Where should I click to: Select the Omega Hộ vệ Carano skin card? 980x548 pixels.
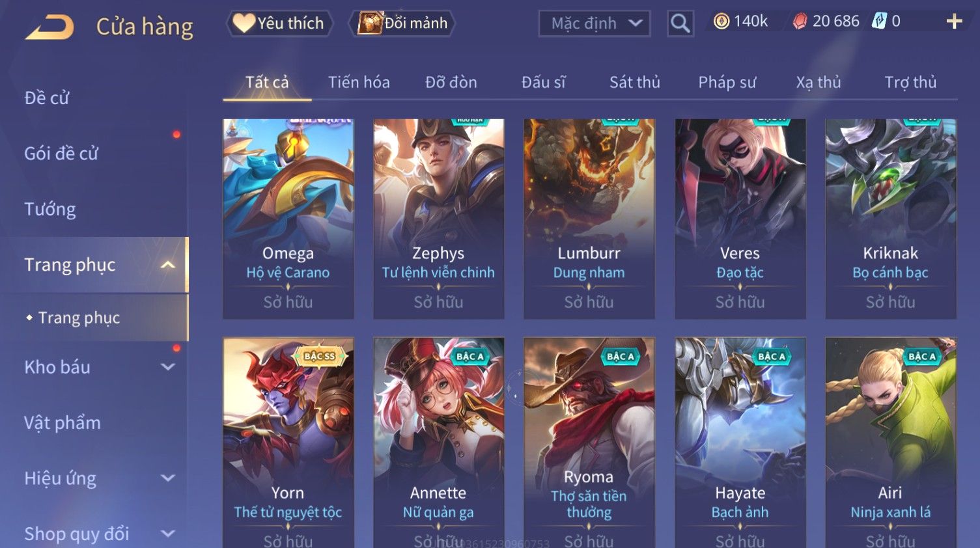coord(288,219)
